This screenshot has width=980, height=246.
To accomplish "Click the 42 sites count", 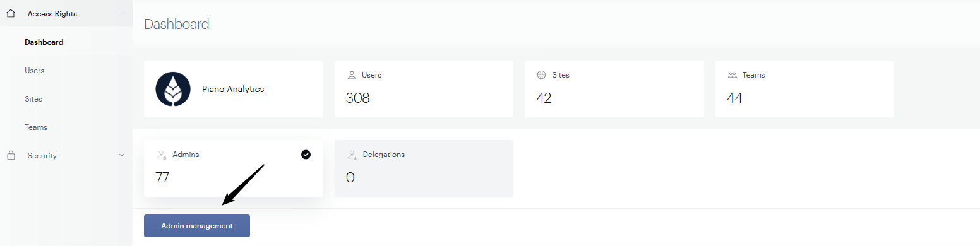I will [544, 98].
